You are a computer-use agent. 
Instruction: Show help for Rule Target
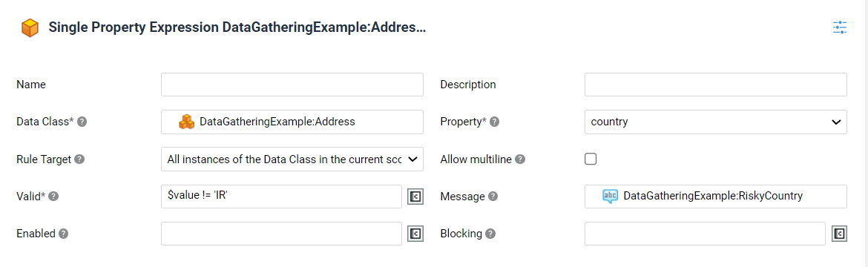[79, 159]
